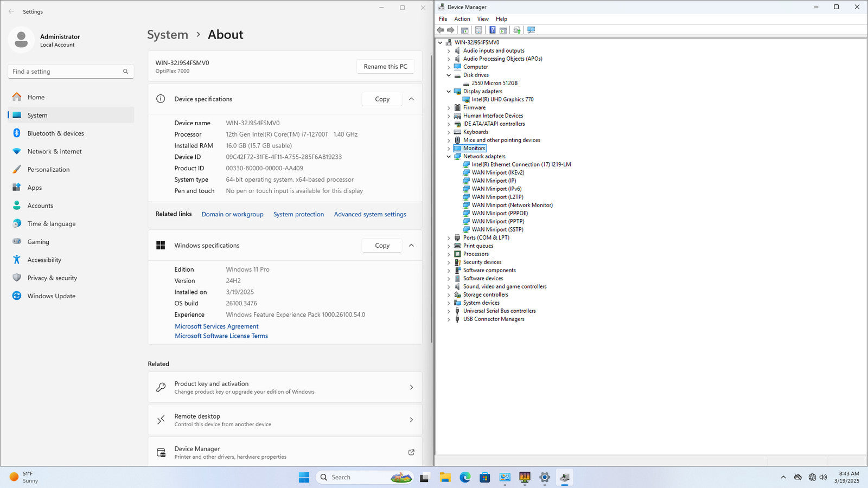The width and height of the screenshot is (868, 488).
Task: Expand Audio inputs and outputs node
Action: pyautogui.click(x=449, y=51)
